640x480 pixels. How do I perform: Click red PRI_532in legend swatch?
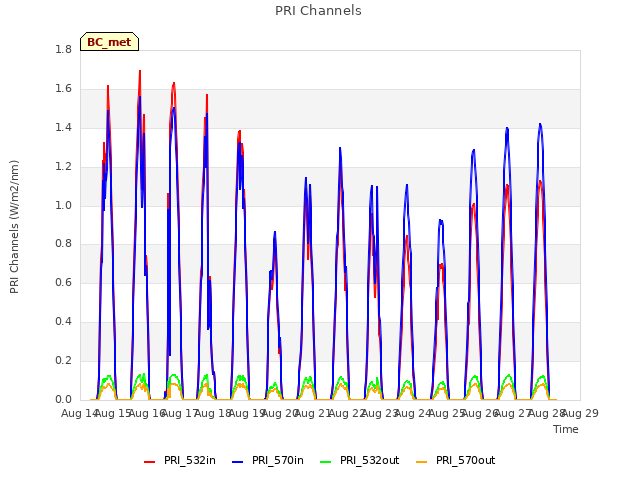(x=150, y=462)
